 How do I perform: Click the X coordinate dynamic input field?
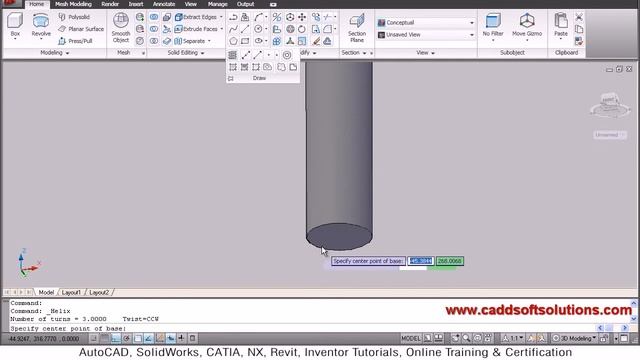[x=420, y=261]
